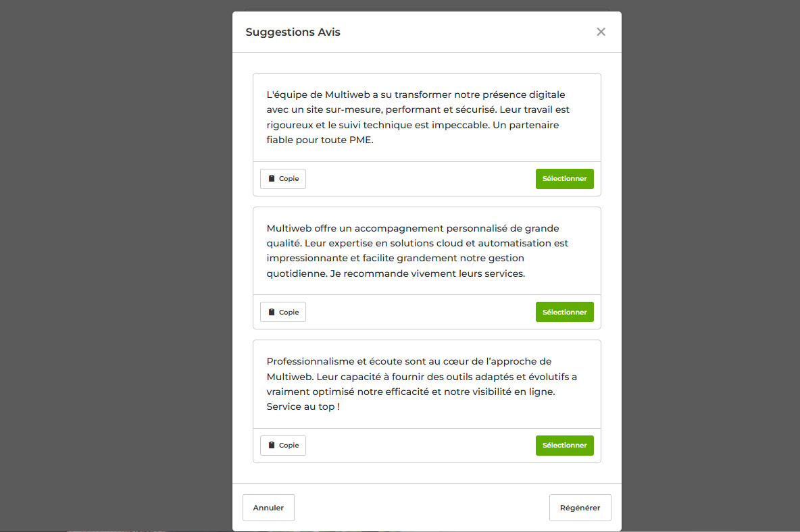The image size is (800, 532).
Task: Click the clipboard icon under the third suggestion
Action: click(272, 446)
